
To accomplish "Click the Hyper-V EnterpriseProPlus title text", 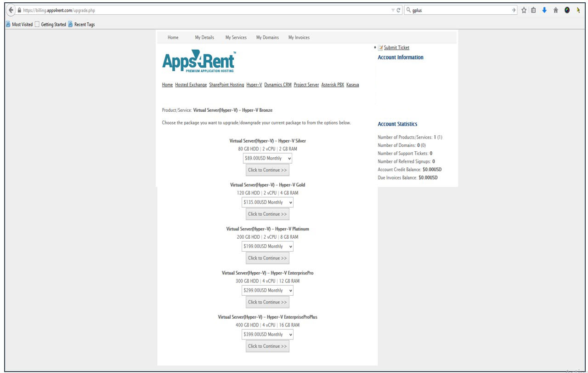I will 267,317.
